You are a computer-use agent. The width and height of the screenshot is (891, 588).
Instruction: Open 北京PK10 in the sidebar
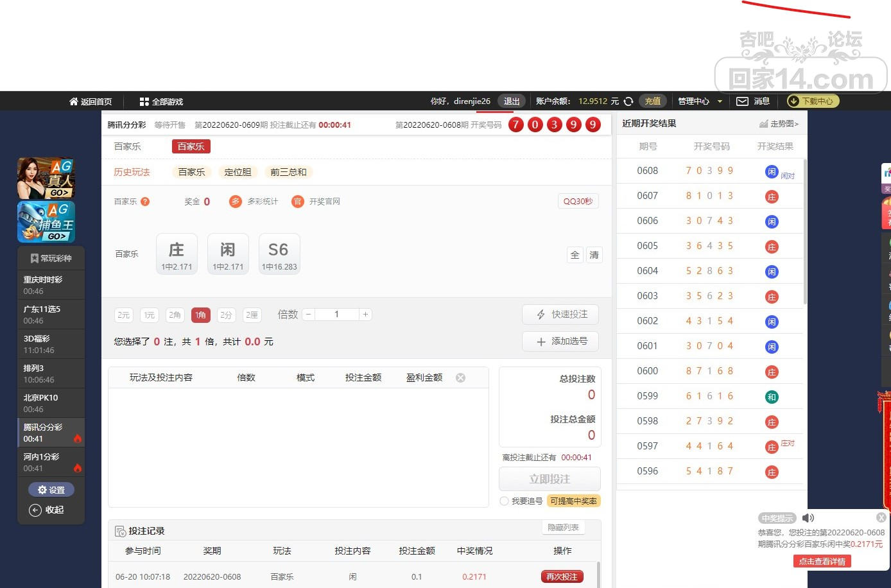[x=51, y=403]
